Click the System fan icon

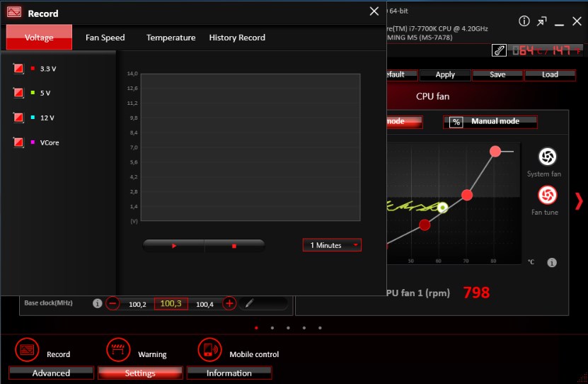coord(547,157)
